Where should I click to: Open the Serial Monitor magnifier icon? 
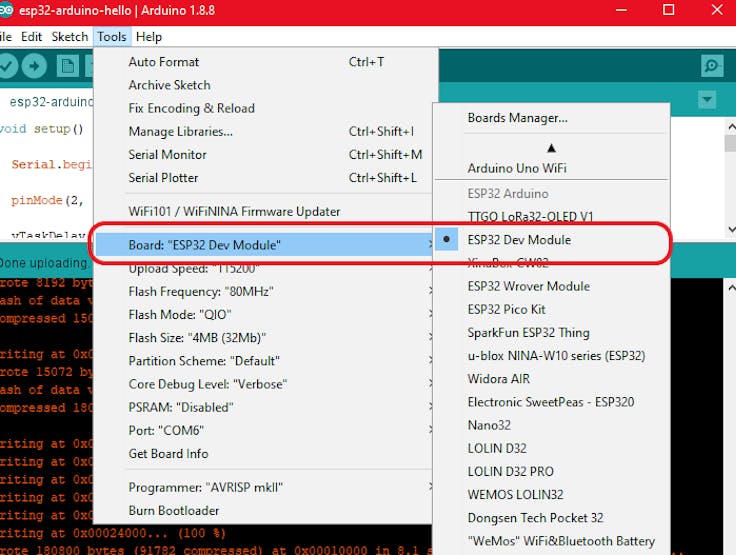tap(712, 66)
